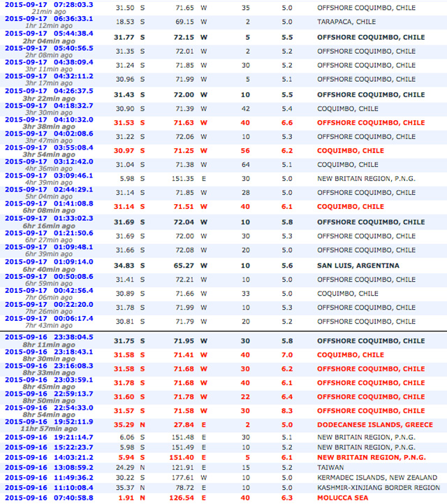The width and height of the screenshot is (447, 504).
Task: Select the magnitude 6.6 value
Action: coord(287,123)
